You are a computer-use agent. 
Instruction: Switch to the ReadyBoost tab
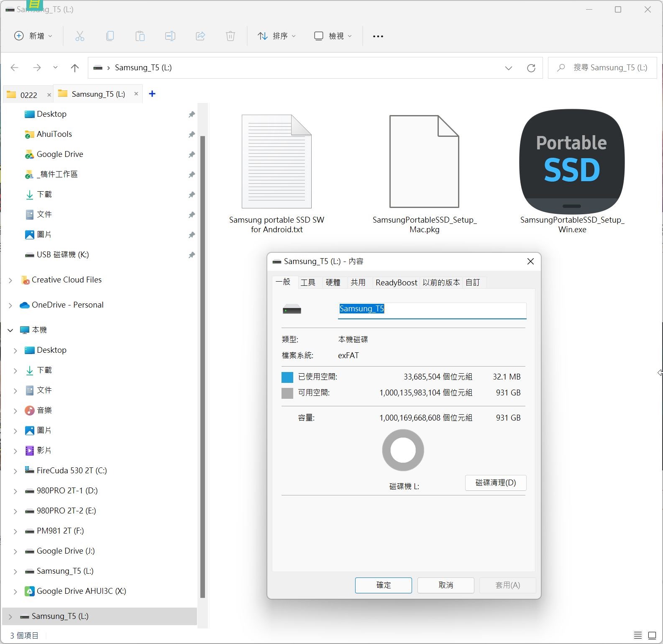click(396, 282)
